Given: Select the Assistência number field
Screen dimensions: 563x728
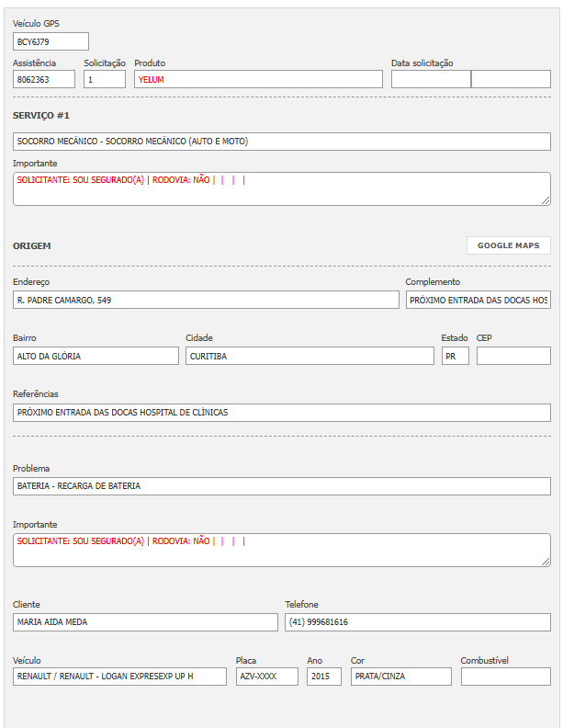Looking at the screenshot, I should [44, 80].
